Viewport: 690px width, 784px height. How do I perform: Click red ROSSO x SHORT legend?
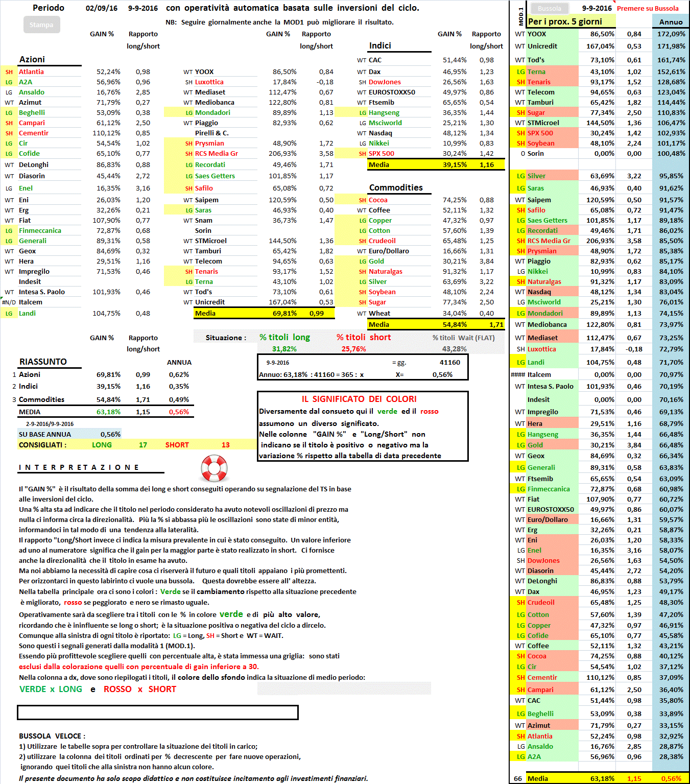[140, 689]
